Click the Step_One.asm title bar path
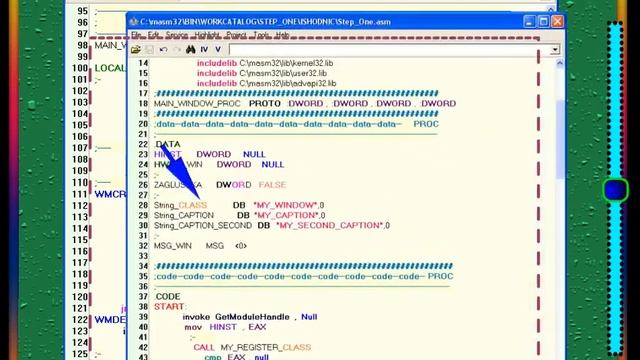640x360 pixels. point(265,22)
